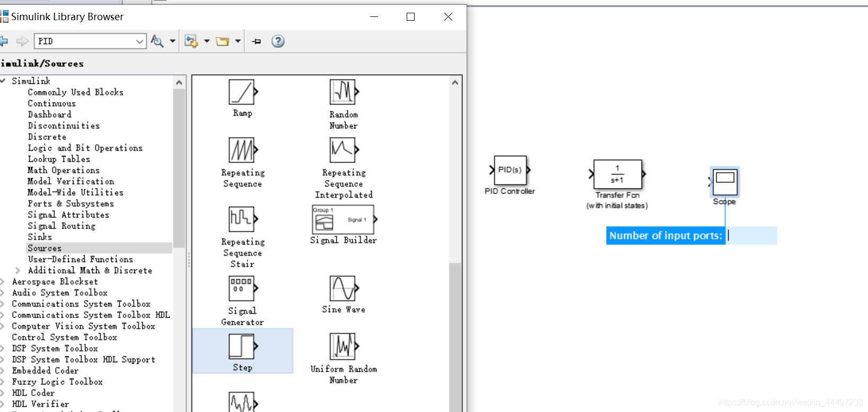Open the PID search history dropdown
868x412 pixels.
[x=139, y=41]
